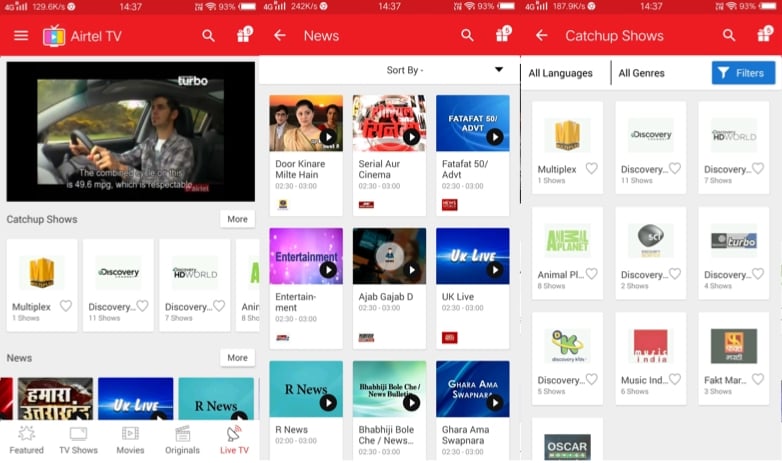
Task: Open Discovery HD World logo on home screen
Action: point(195,272)
